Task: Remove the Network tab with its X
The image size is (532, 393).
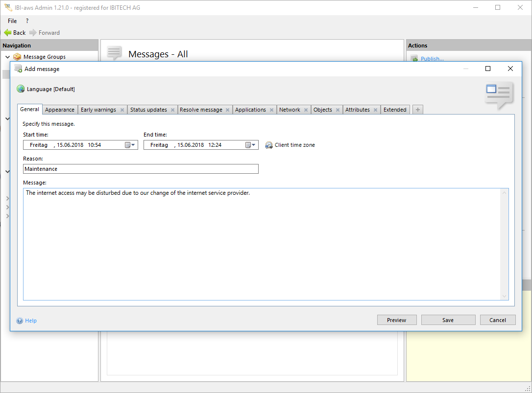Action: click(x=306, y=110)
